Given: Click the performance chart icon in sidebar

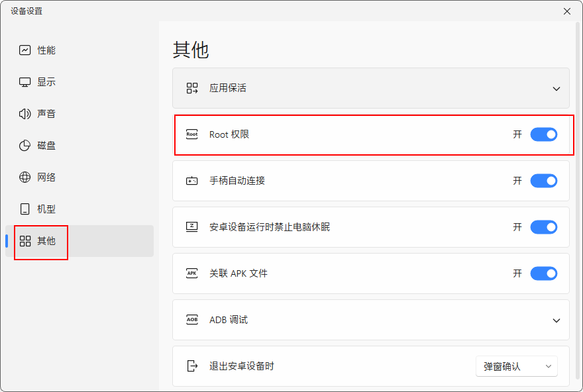Looking at the screenshot, I should pyautogui.click(x=25, y=50).
